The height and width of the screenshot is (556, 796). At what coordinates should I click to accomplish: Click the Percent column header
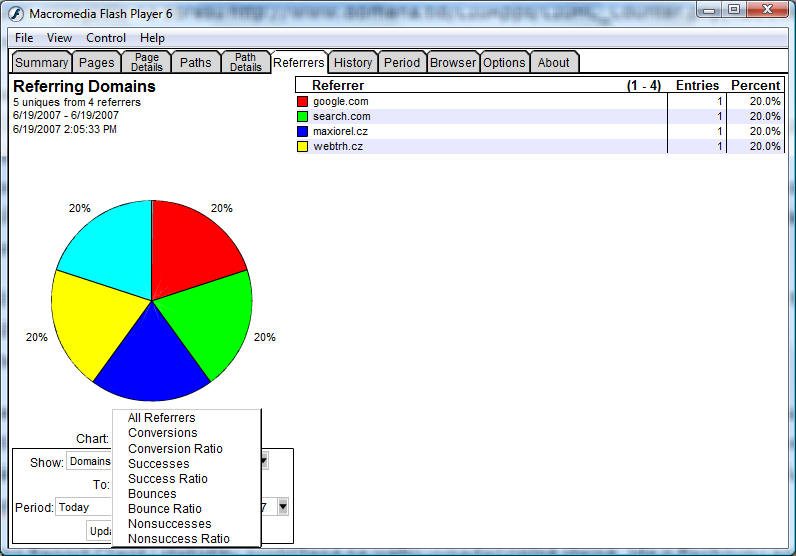(755, 85)
